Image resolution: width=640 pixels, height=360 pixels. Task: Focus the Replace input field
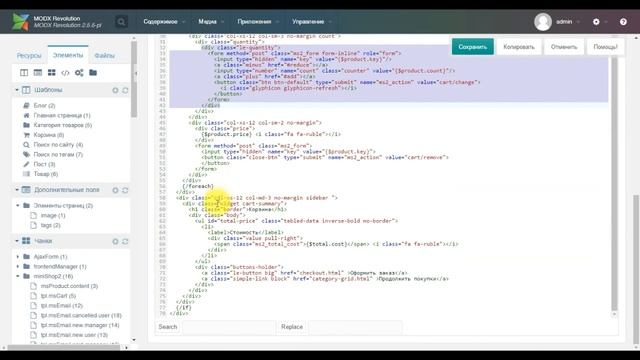pos(355,327)
